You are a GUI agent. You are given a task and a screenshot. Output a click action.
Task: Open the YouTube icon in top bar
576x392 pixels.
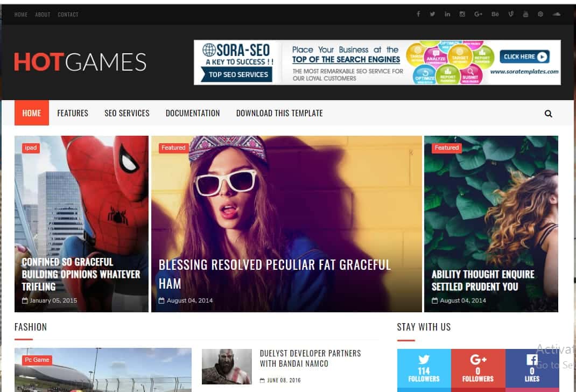(525, 14)
